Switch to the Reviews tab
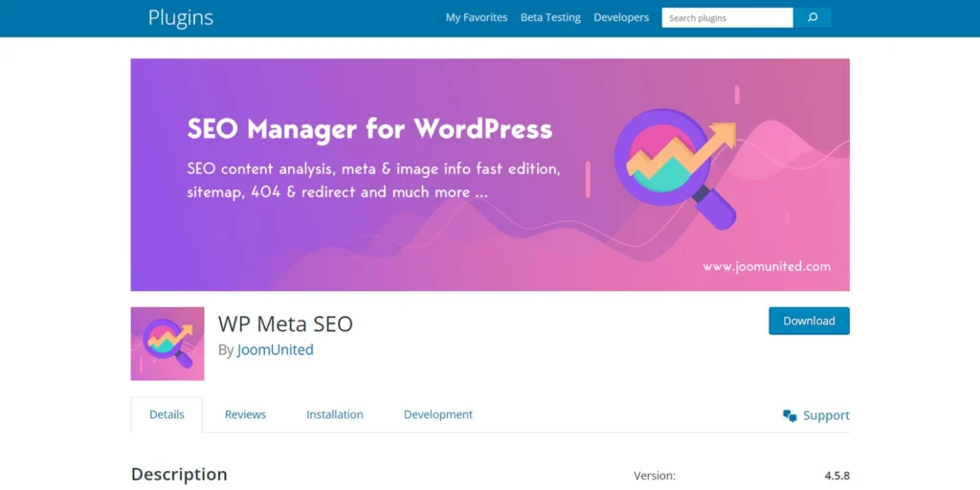The width and height of the screenshot is (980, 490). (x=245, y=414)
